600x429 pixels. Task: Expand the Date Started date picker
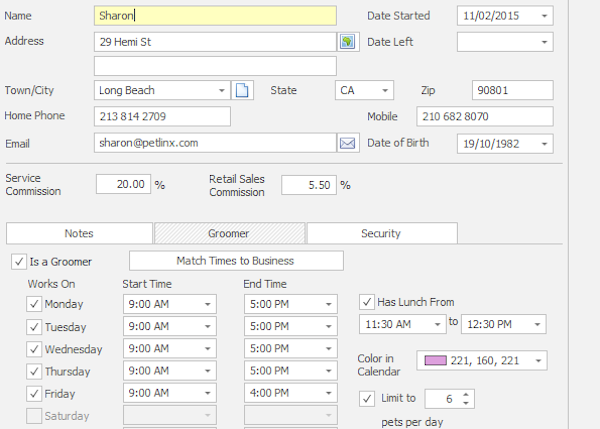tap(544, 16)
